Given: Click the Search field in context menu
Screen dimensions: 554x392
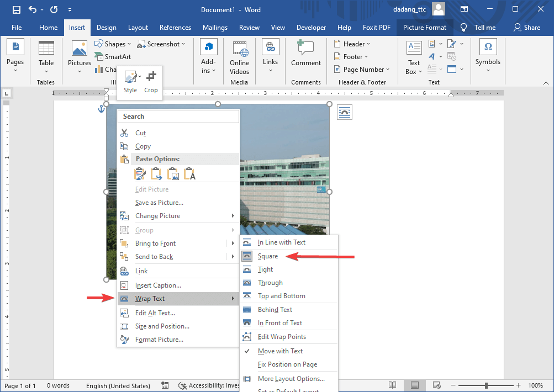Looking at the screenshot, I should tap(178, 116).
